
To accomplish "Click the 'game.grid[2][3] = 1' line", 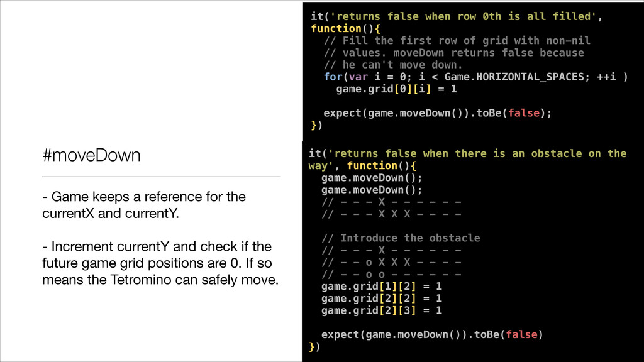I will click(382, 310).
